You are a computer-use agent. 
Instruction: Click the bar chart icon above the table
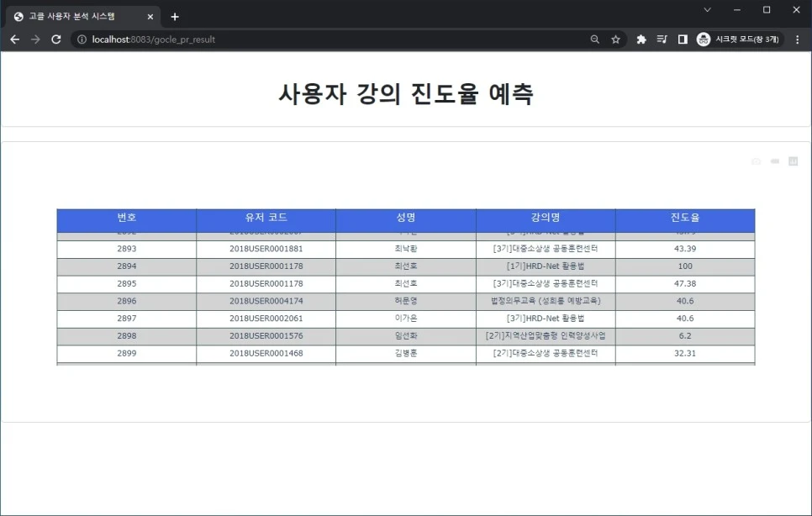tap(793, 161)
